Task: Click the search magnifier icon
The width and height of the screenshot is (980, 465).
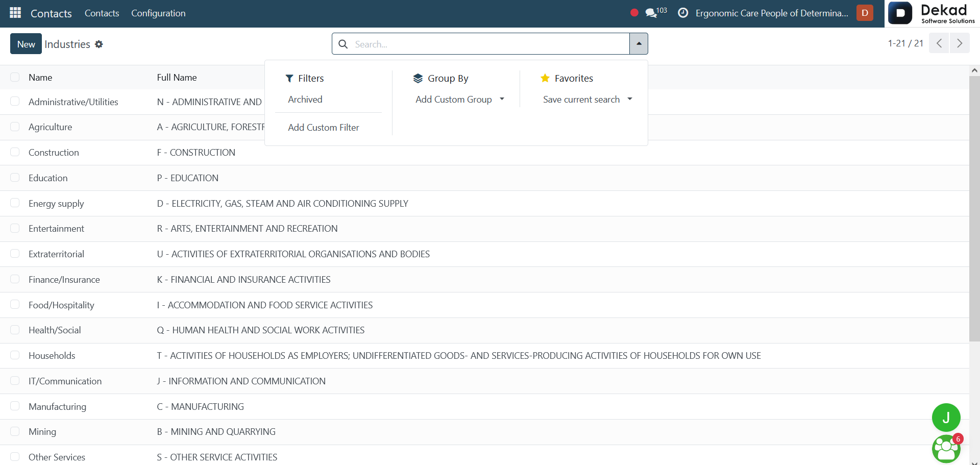Action: tap(344, 44)
